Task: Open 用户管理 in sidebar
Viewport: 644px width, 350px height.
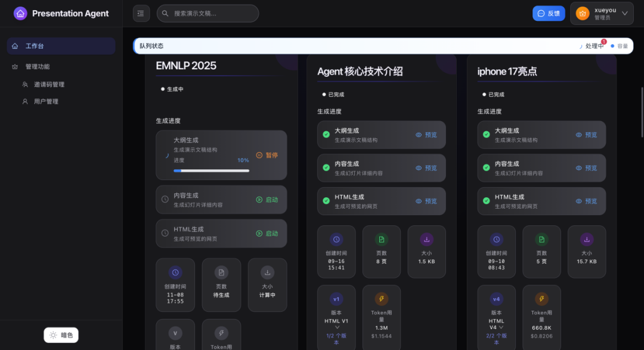Action: pyautogui.click(x=46, y=101)
